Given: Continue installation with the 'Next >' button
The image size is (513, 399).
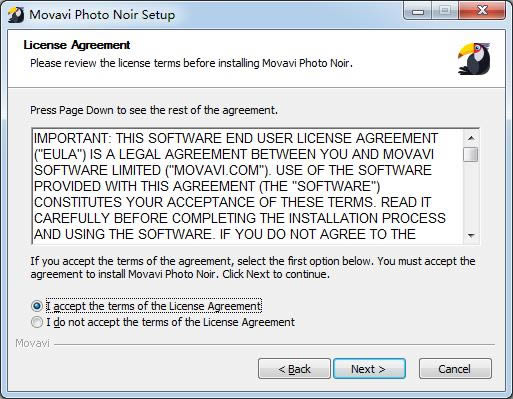Looking at the screenshot, I should tap(369, 369).
